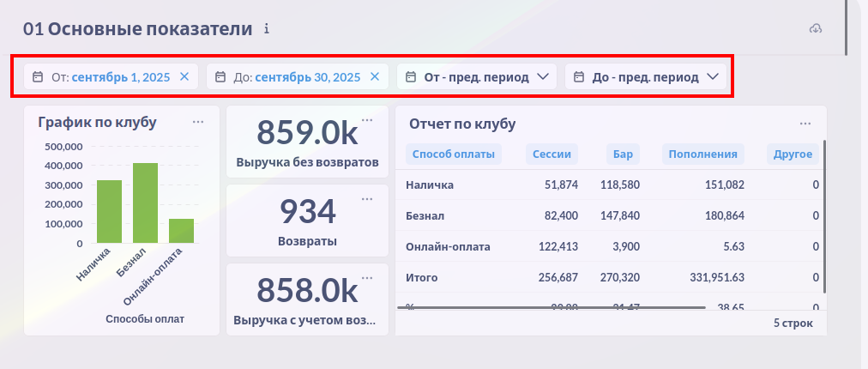This screenshot has height=369, width=868.
Task: Open the Отчет по клубу options menu
Action: [805, 124]
